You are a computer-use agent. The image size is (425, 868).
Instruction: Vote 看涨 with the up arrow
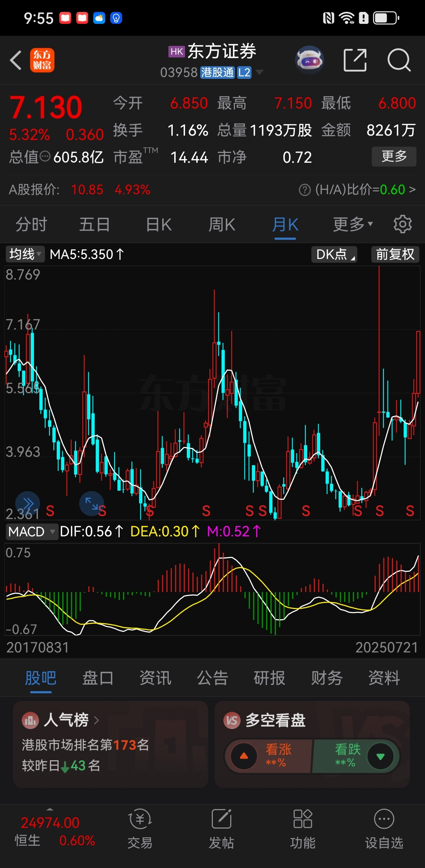(244, 756)
